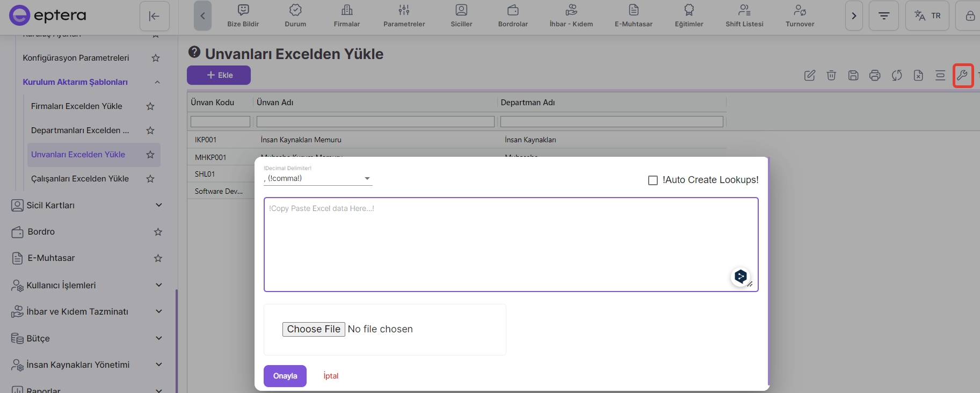980x393 pixels.
Task: Click the trash delete icon
Action: [831, 76]
